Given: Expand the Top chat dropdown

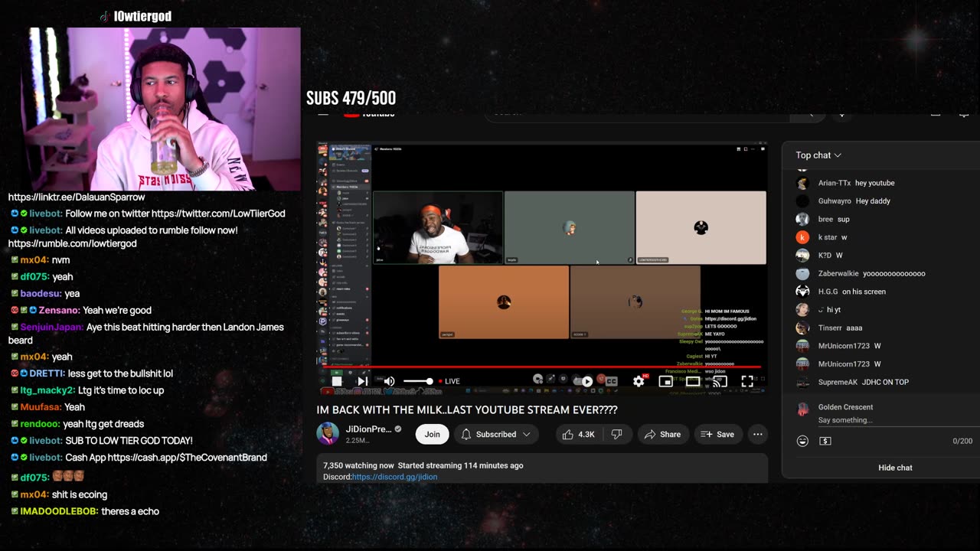Looking at the screenshot, I should click(x=818, y=155).
